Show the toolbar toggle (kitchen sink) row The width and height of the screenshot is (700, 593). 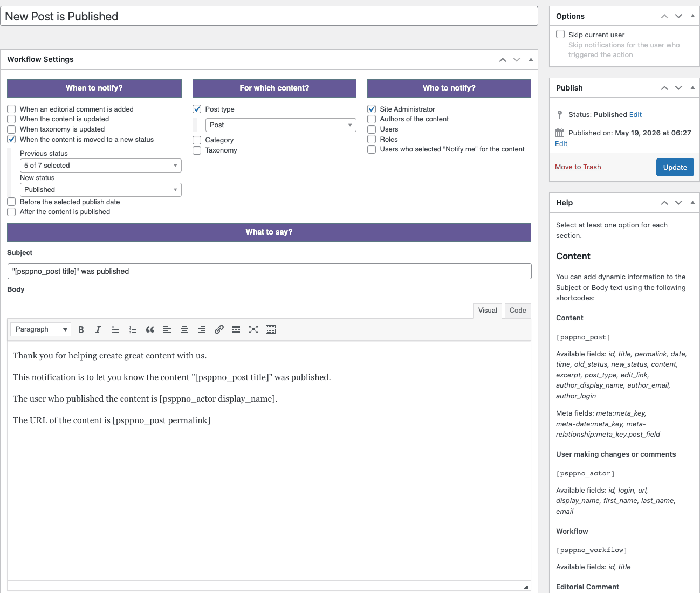[271, 329]
